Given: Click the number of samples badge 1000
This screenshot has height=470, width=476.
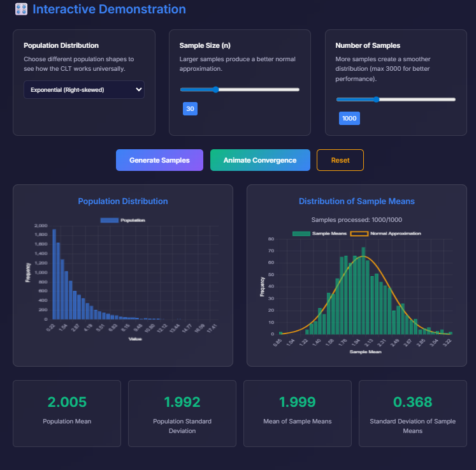Looking at the screenshot, I should click(x=349, y=119).
